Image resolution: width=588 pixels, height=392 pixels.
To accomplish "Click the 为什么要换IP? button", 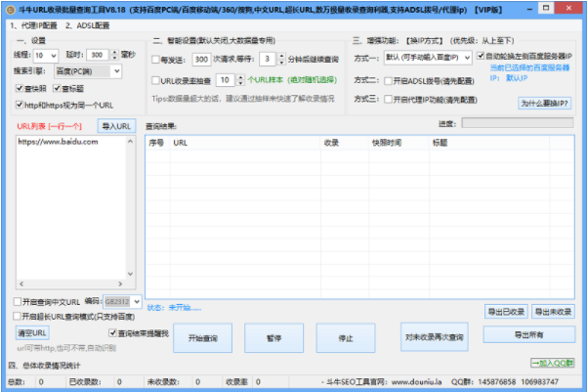I will [x=544, y=104].
